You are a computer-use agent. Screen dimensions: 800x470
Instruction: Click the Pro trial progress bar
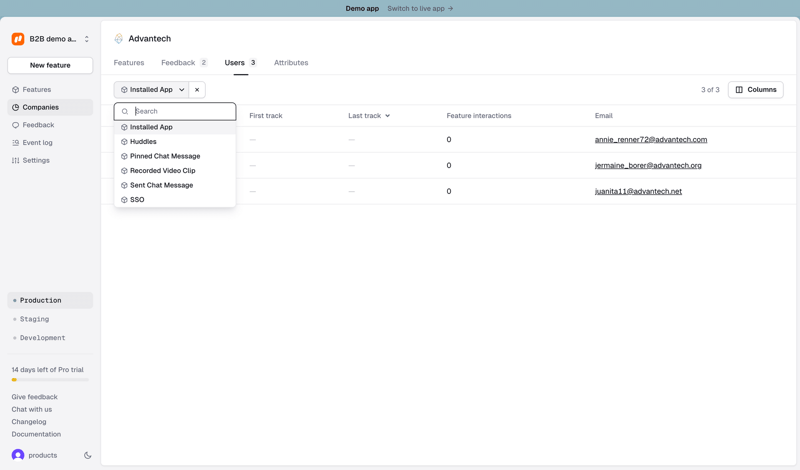click(50, 380)
